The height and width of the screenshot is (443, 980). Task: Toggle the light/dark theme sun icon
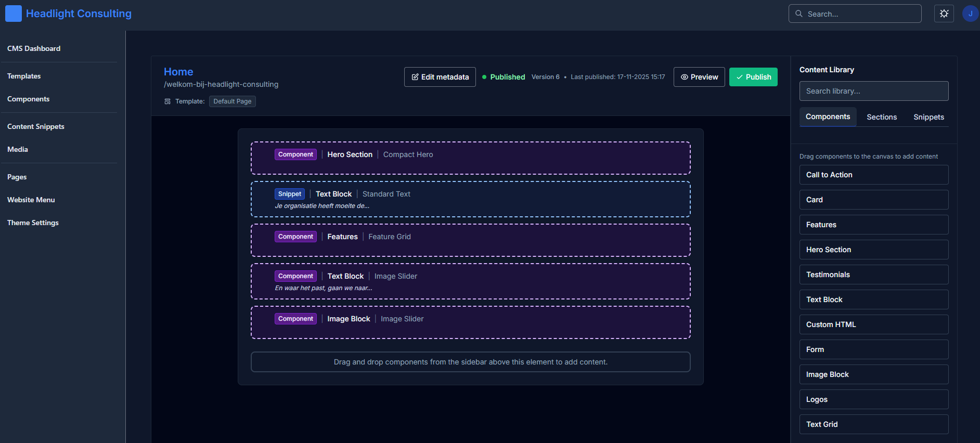tap(944, 14)
